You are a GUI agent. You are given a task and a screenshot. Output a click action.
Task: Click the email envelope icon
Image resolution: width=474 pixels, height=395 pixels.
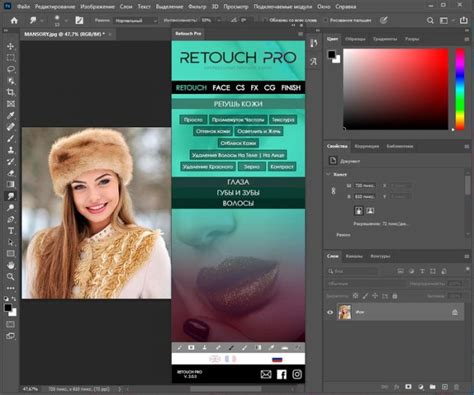click(266, 374)
